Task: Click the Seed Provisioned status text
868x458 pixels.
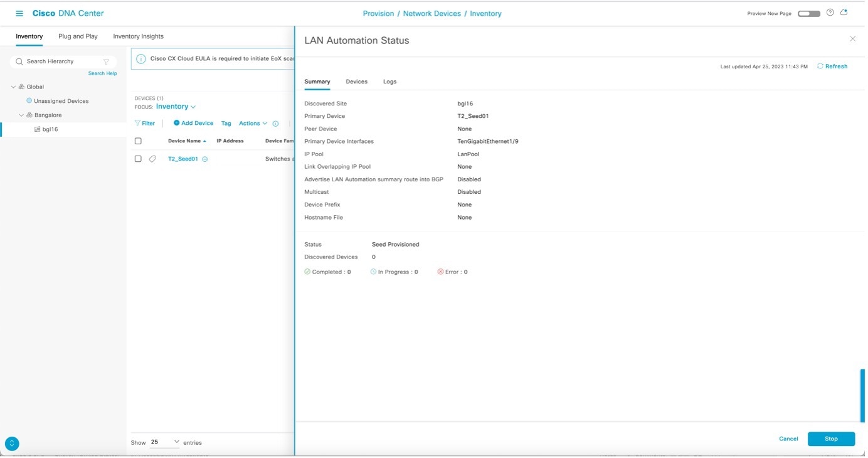Action: point(396,244)
